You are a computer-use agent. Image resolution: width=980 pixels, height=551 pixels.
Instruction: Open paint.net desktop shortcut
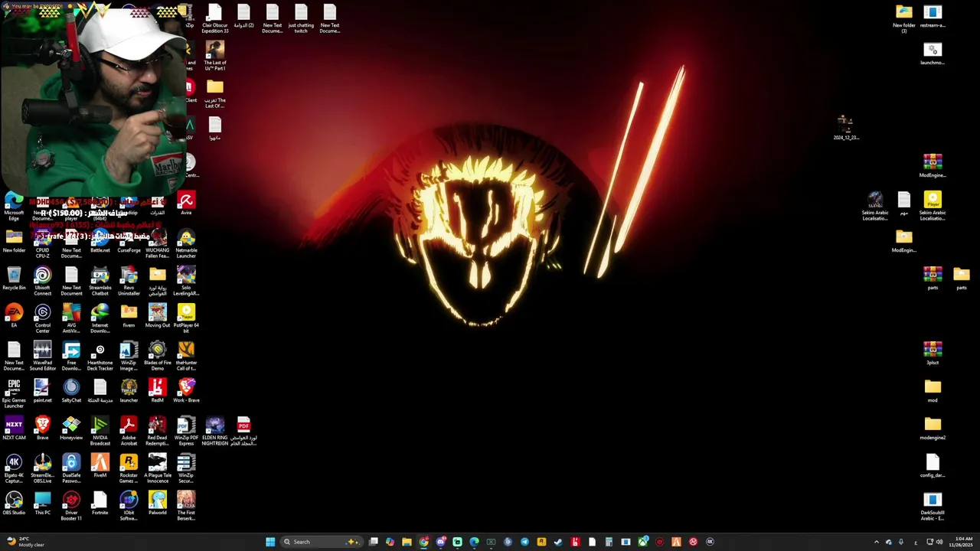coord(43,391)
